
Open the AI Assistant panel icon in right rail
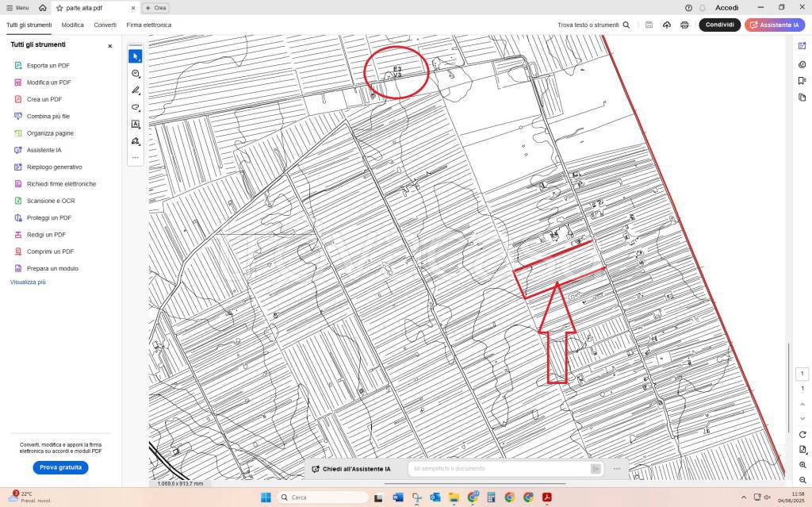pyautogui.click(x=802, y=45)
